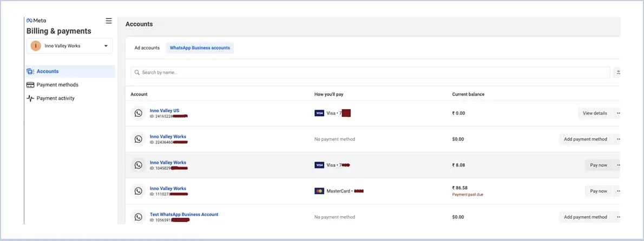Open Inno Valley Works account with ₹86.58 balance
Image resolution: width=644 pixels, height=241 pixels.
168,189
